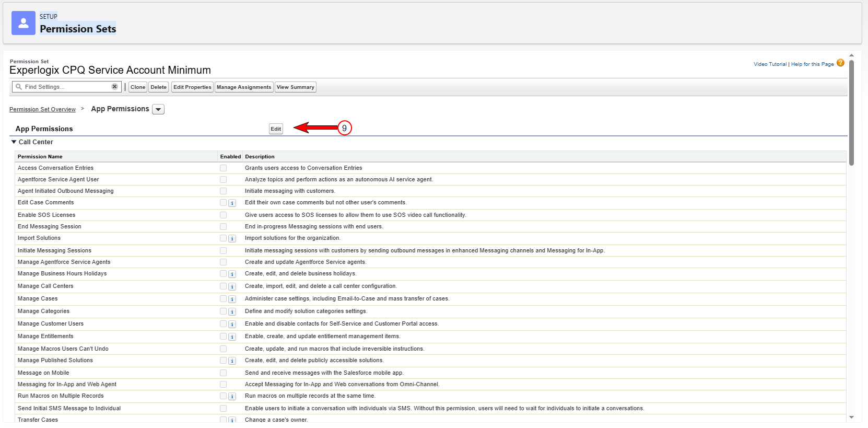Click the scrollbar down arrow
Screen dimensions: 868x428
[852, 418]
